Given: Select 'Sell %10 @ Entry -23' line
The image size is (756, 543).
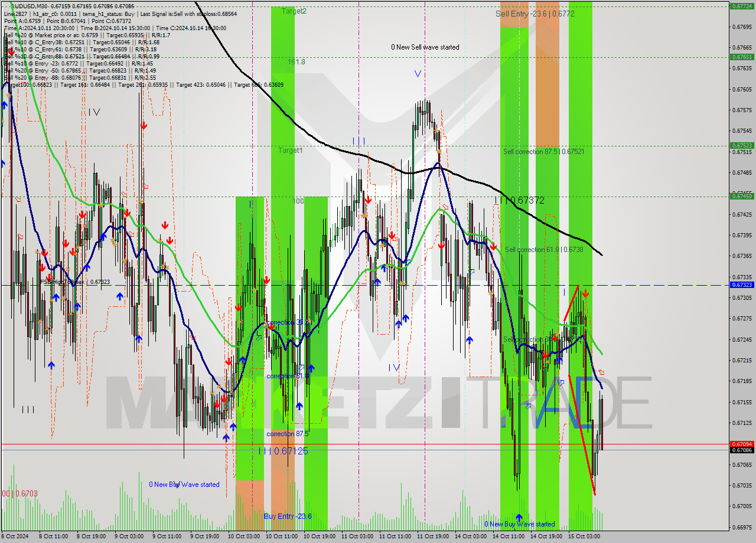Looking at the screenshot, I should point(79,64).
